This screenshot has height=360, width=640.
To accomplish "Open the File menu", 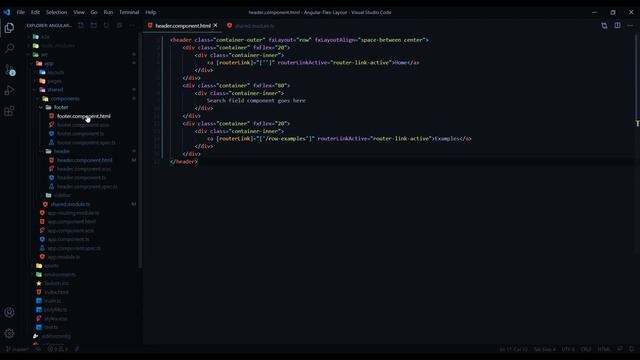I will point(20,12).
